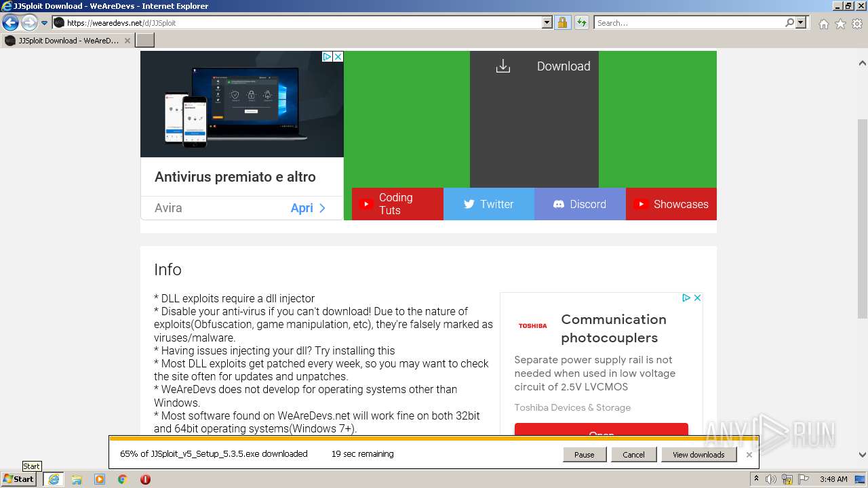Open the security lock report icon
This screenshot has height=488, width=868.
click(x=562, y=22)
